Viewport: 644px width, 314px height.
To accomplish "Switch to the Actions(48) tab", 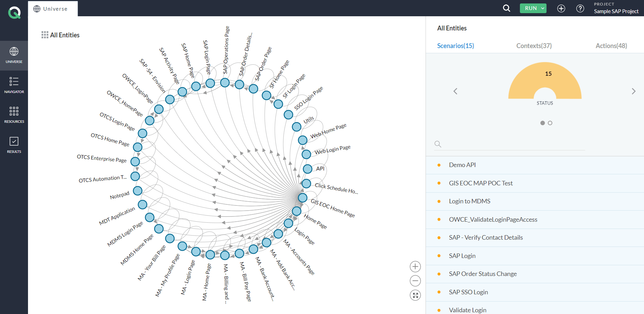I will click(x=611, y=46).
